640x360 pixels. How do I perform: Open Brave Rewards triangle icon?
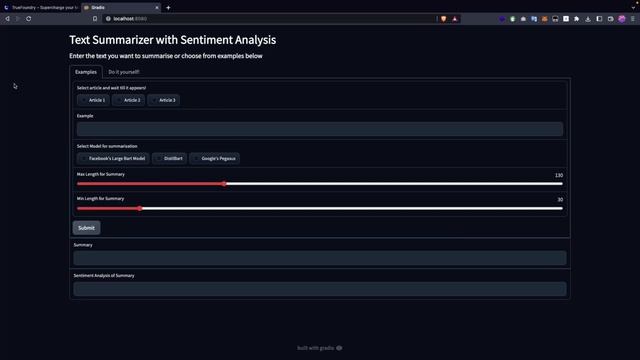[x=455, y=19]
